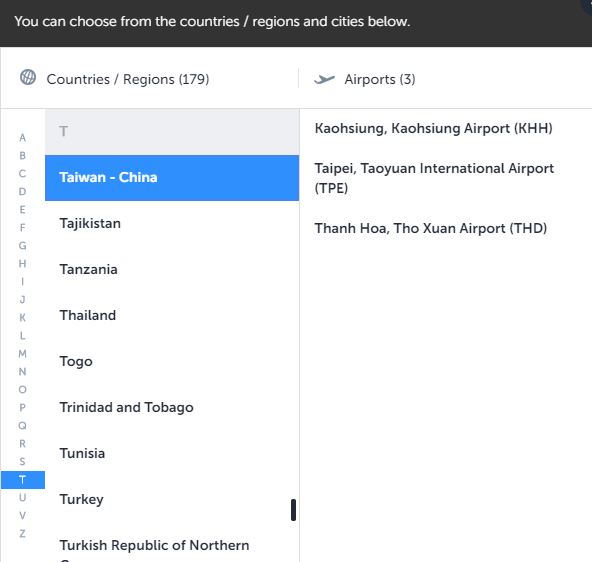The height and width of the screenshot is (562, 592).
Task: Select Kaohsiung Airport (KHH)
Action: (x=433, y=128)
